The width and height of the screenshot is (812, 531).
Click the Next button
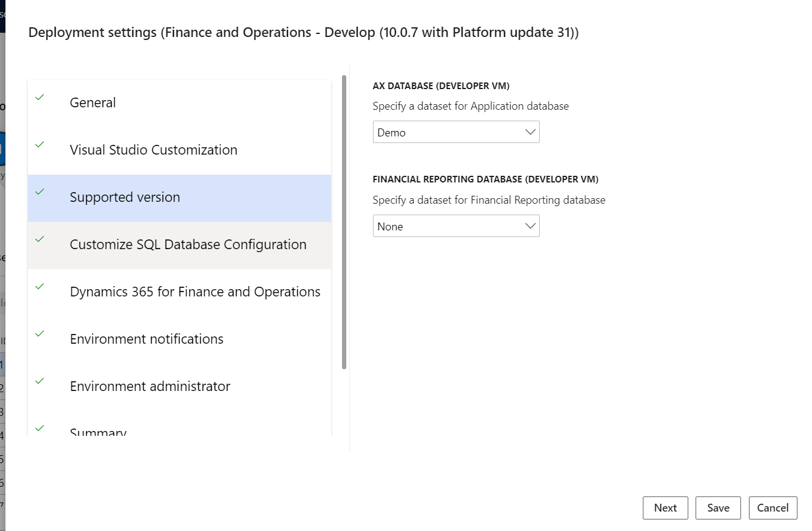pos(665,508)
